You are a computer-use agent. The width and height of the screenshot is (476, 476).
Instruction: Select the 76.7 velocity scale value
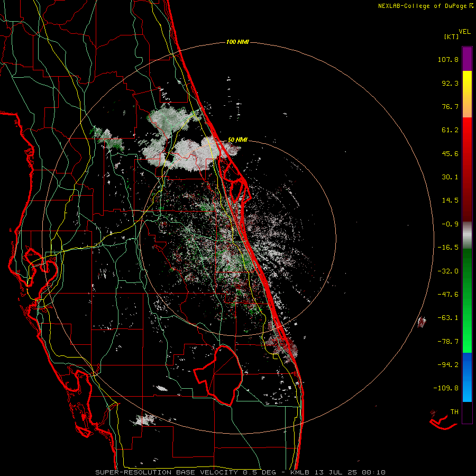coord(450,106)
